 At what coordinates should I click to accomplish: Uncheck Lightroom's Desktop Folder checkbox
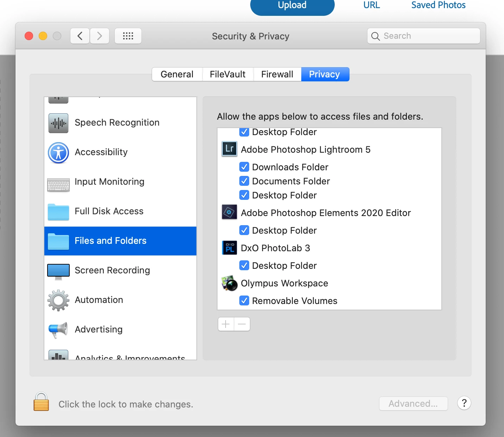[x=244, y=195]
